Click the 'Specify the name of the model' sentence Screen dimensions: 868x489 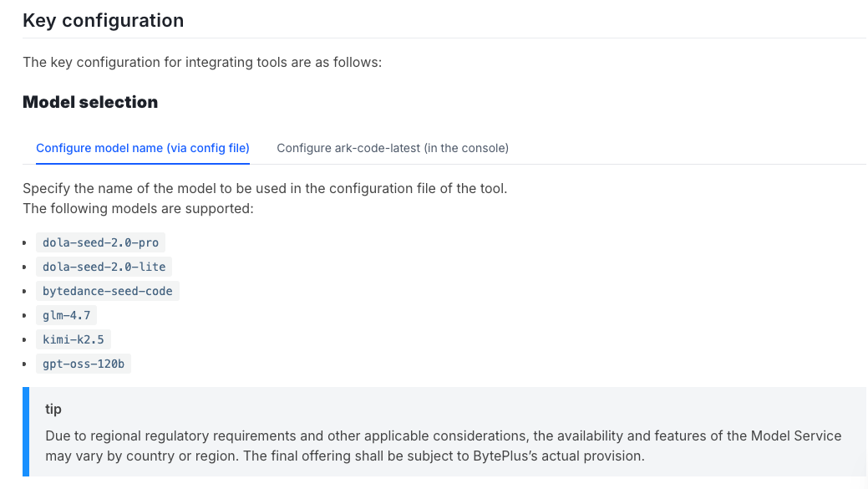click(x=265, y=189)
